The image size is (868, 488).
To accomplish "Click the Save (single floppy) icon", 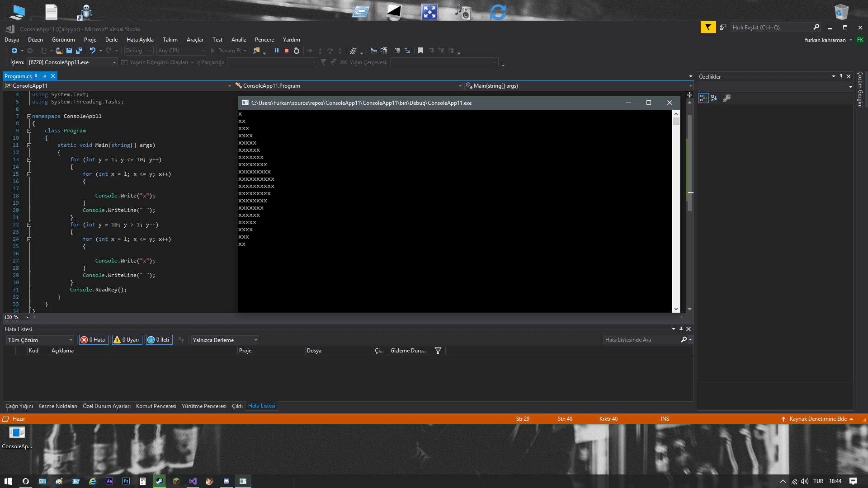I will 69,51.
